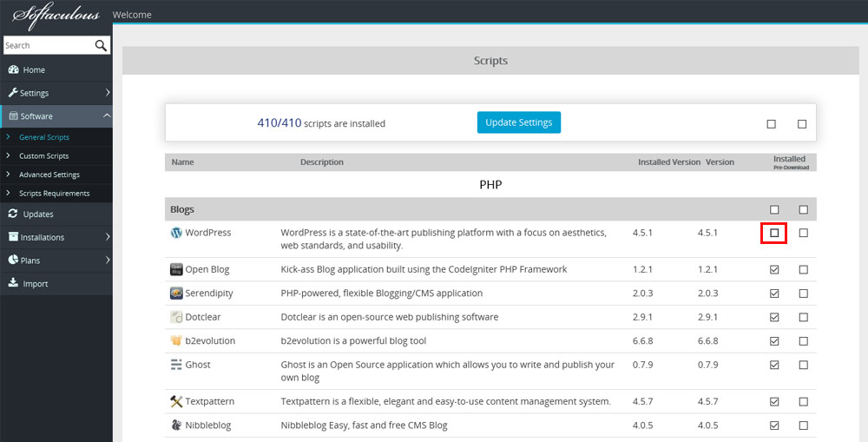868x442 pixels.
Task: Click the Blogs category heading
Action: [182, 209]
